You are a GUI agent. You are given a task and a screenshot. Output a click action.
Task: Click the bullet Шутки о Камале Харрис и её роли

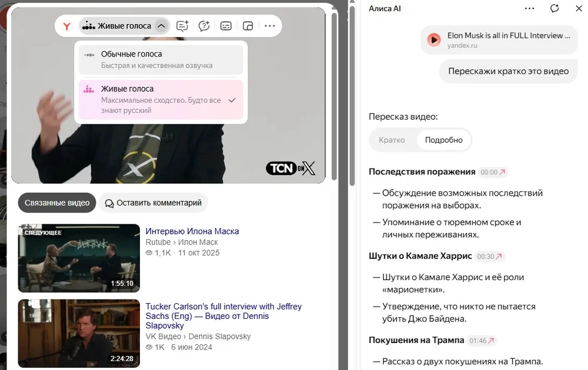tap(453, 284)
